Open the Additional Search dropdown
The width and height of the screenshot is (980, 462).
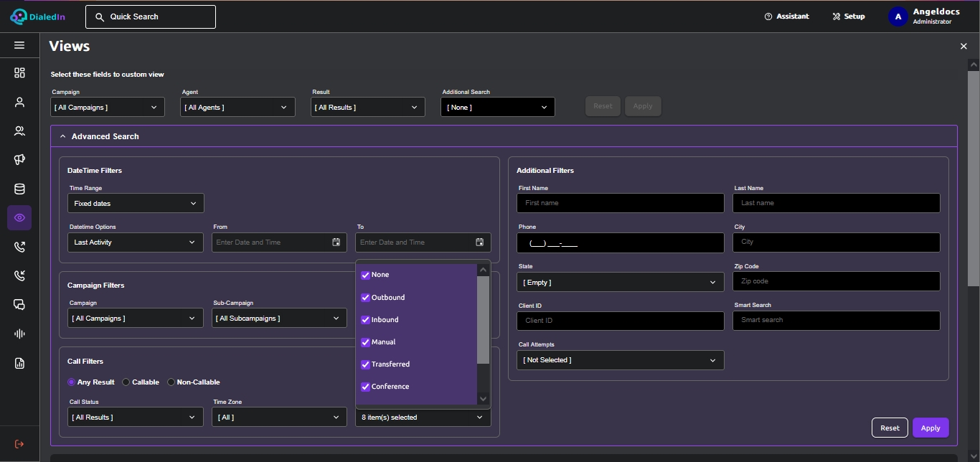[x=499, y=107]
